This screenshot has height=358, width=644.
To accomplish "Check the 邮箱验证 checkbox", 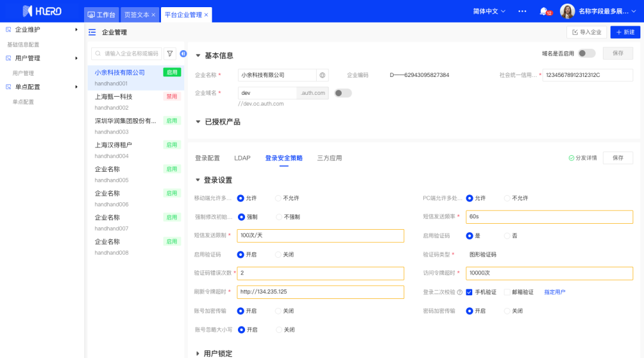I will pyautogui.click(x=507, y=292).
